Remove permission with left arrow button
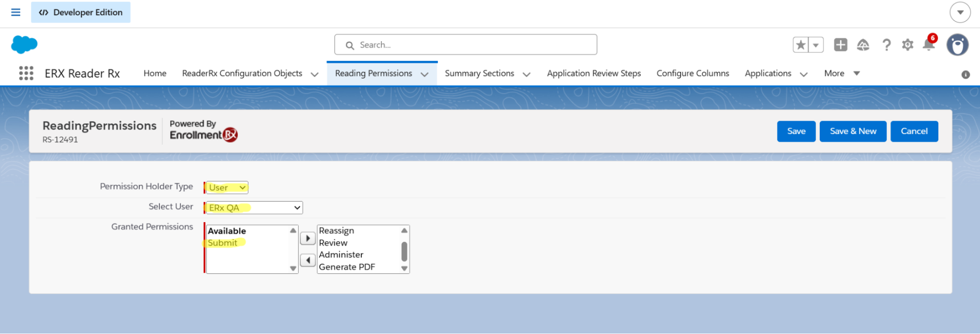This screenshot has height=334, width=980. (x=307, y=260)
